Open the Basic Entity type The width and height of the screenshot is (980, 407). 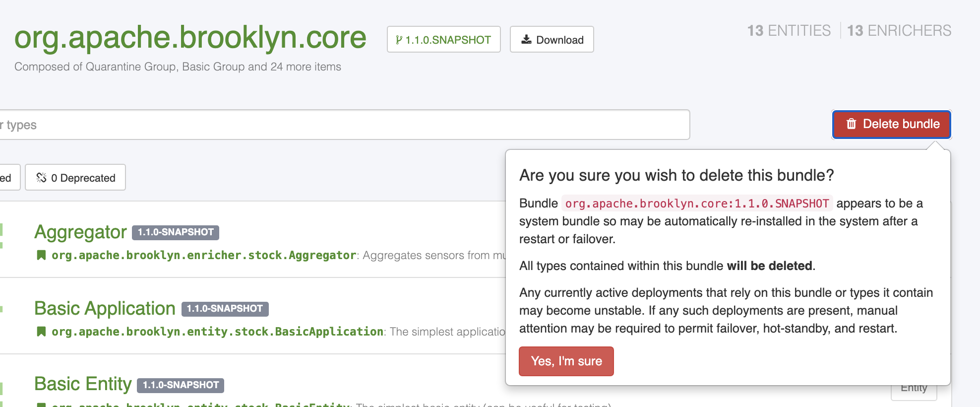point(83,384)
